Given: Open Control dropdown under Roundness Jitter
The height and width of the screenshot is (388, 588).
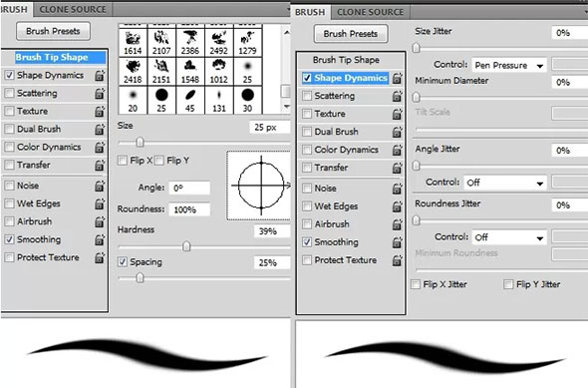Looking at the screenshot, I should coord(508,237).
